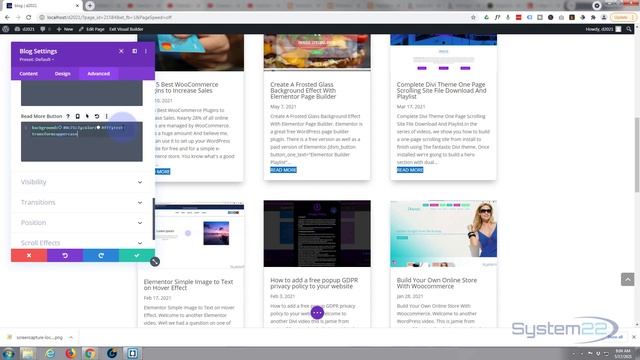
Task: Open the Howdy d2021 account menu
Action: coord(603,29)
